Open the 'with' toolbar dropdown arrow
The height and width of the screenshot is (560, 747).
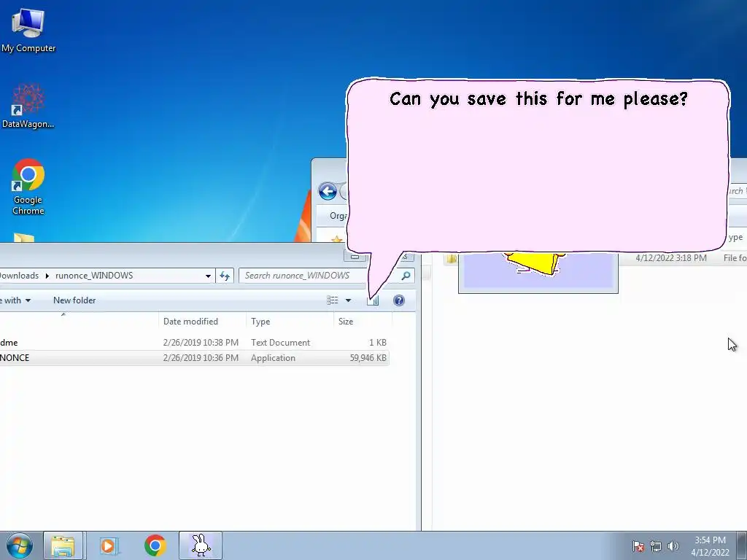click(x=28, y=300)
